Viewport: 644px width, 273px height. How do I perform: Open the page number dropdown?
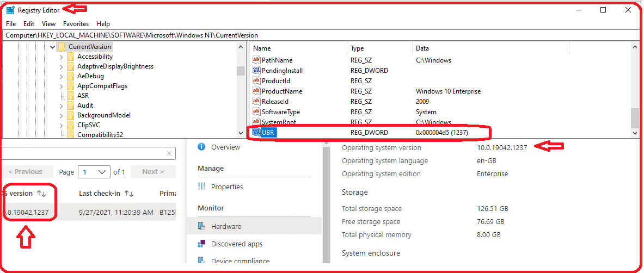(x=94, y=172)
